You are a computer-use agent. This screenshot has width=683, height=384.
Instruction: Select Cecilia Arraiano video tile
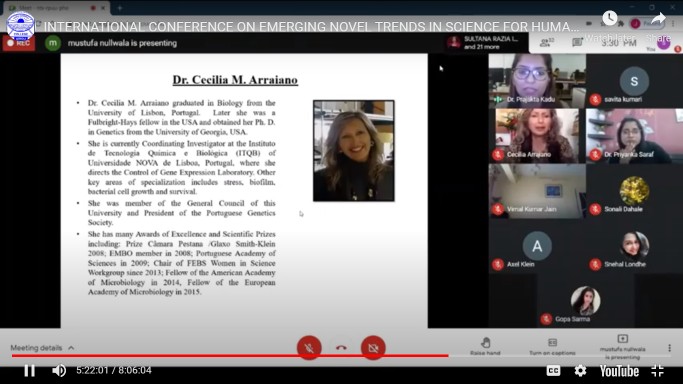tap(537, 136)
